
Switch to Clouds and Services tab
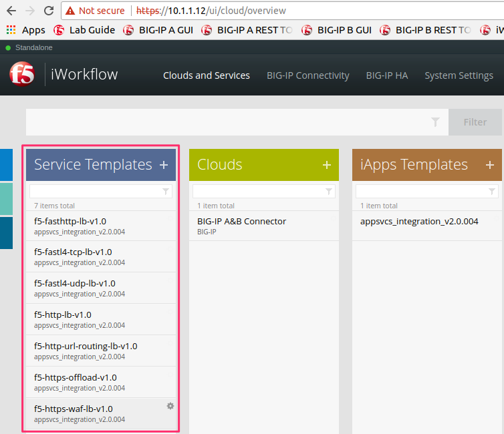207,75
